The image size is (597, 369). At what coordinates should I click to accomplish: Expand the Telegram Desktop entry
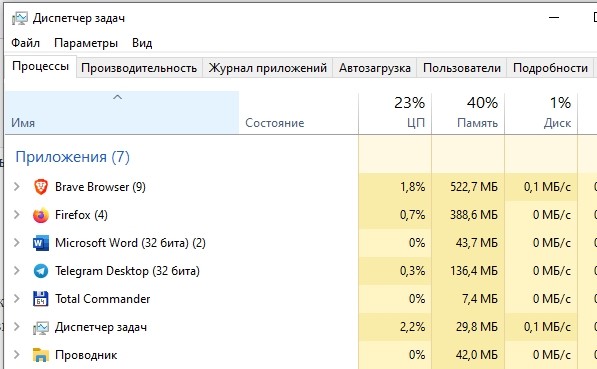coord(16,271)
